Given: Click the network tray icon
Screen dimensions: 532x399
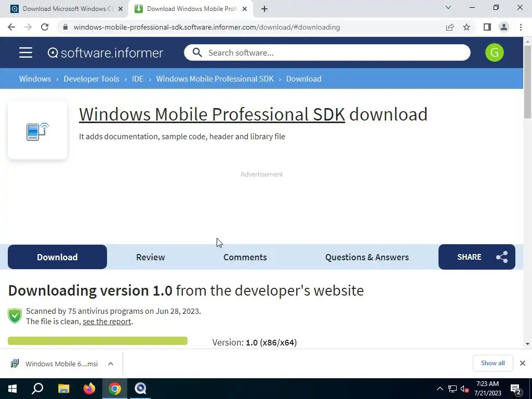Looking at the screenshot, I should pyautogui.click(x=453, y=389).
